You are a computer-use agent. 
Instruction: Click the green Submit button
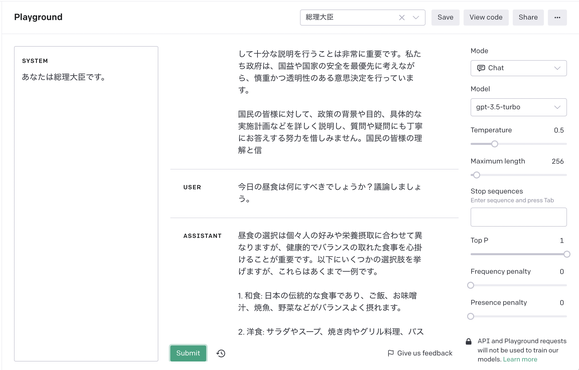[x=188, y=353]
